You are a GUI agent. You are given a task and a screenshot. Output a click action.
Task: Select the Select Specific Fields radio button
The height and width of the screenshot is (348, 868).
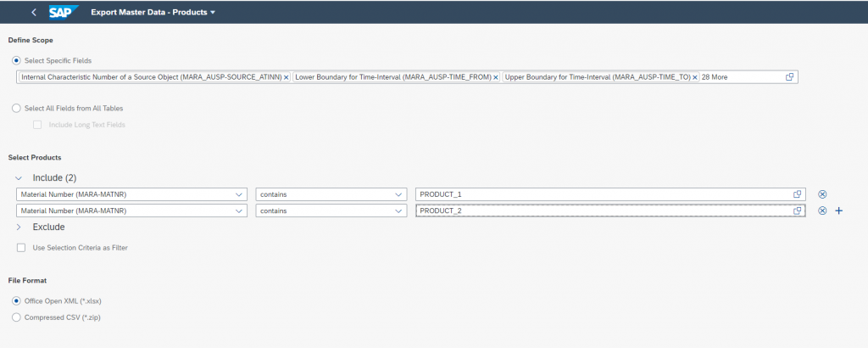(x=16, y=60)
